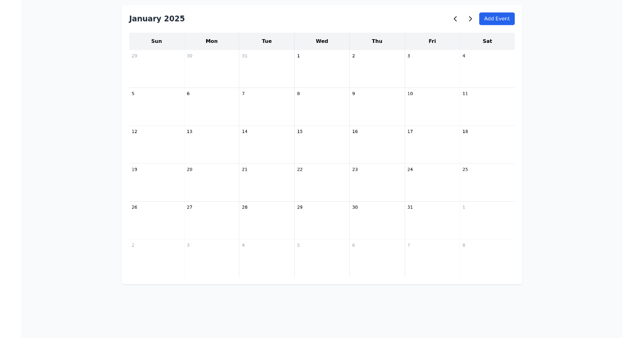
Task: Select New Year's week Saturday, January 4
Action: coord(487,68)
